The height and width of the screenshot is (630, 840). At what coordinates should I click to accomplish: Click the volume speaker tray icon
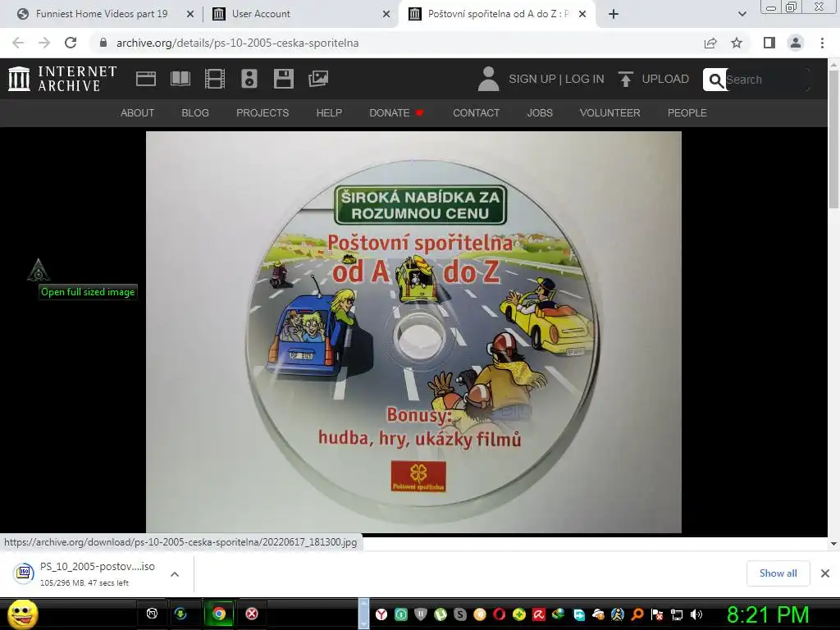(x=696, y=614)
